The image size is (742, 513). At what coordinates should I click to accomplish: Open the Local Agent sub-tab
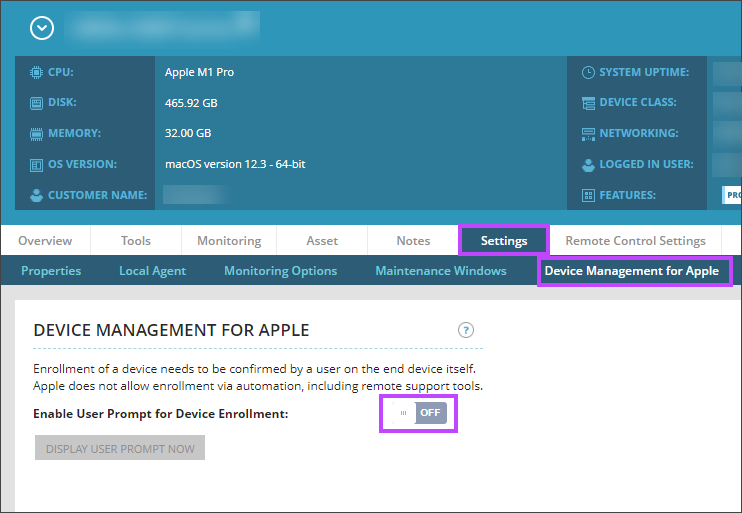pos(152,271)
